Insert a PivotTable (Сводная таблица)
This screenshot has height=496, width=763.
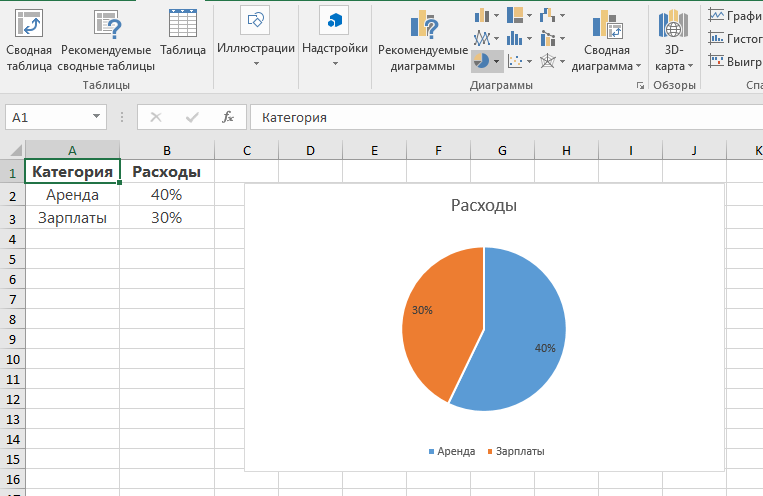29,40
